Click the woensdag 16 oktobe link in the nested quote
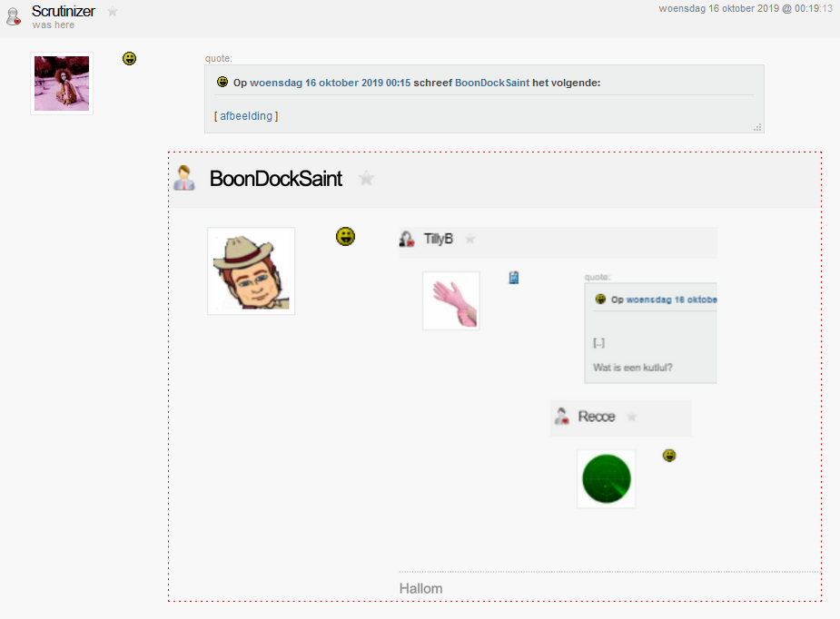 tap(671, 300)
